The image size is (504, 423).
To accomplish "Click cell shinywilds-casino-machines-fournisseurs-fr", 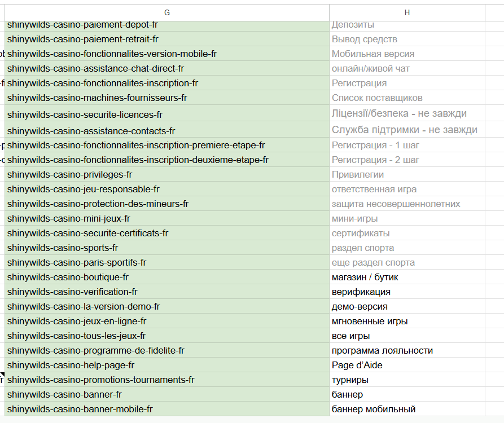I will tap(167, 98).
